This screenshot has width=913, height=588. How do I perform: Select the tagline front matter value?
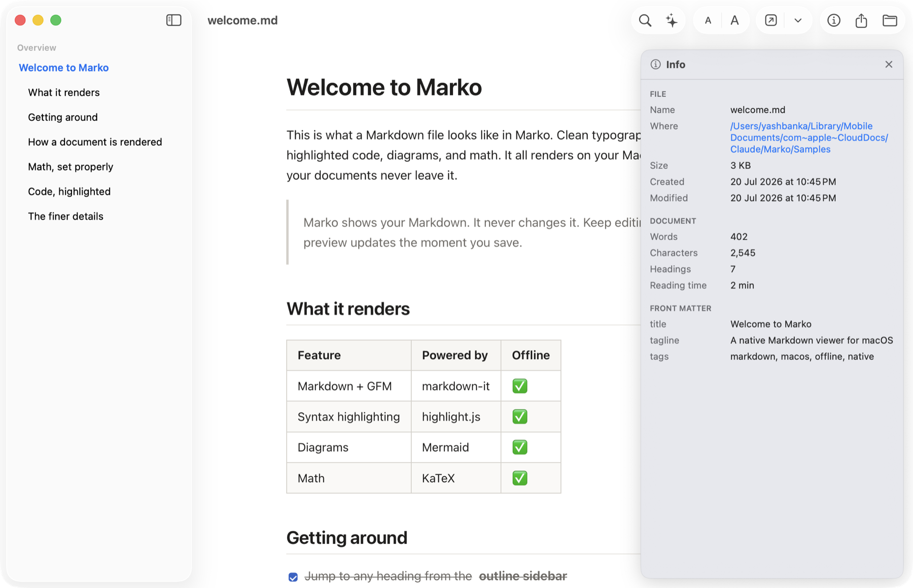[x=812, y=340]
